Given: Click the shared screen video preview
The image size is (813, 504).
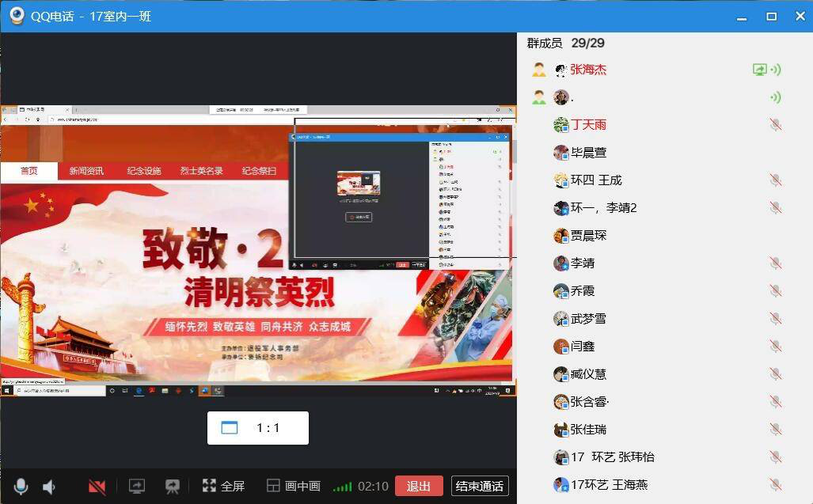Looking at the screenshot, I should pyautogui.click(x=258, y=250).
